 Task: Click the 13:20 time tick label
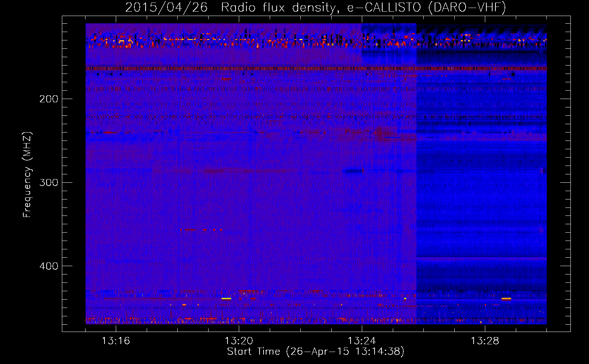click(x=239, y=341)
